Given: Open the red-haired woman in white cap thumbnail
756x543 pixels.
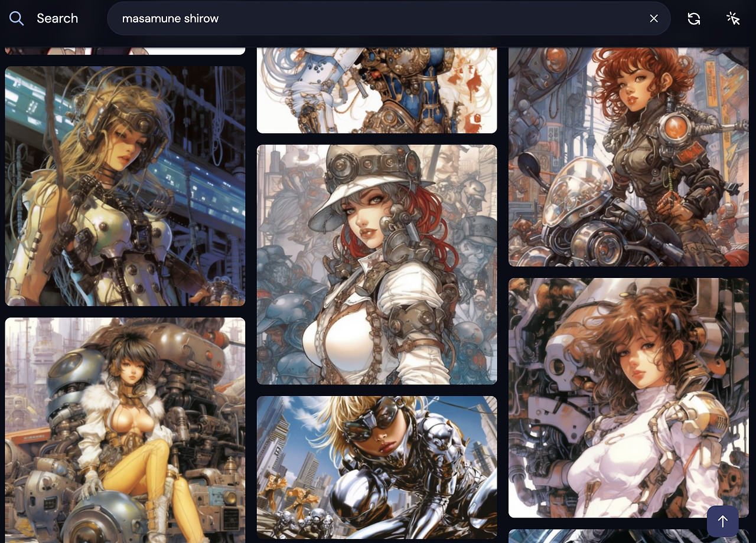Looking at the screenshot, I should point(377,264).
